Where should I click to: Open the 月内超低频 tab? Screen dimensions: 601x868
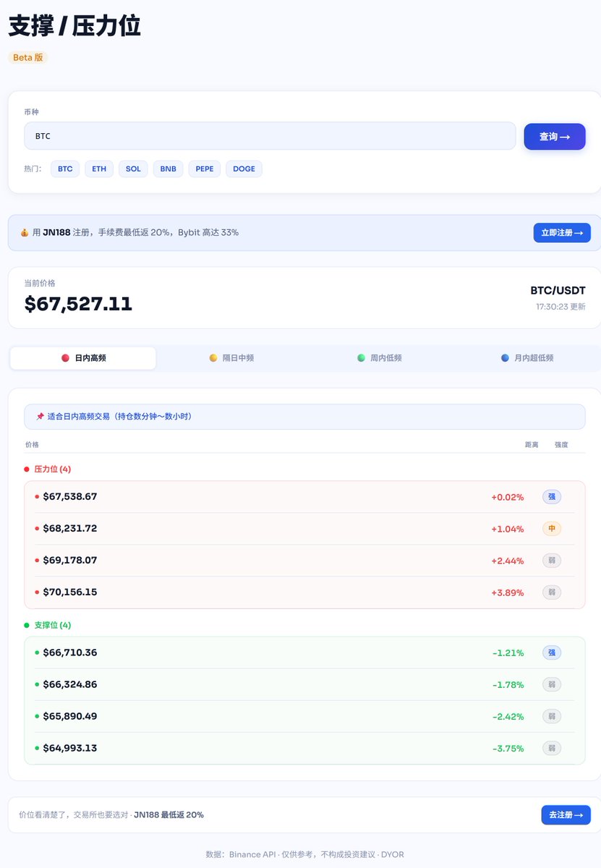tap(527, 358)
